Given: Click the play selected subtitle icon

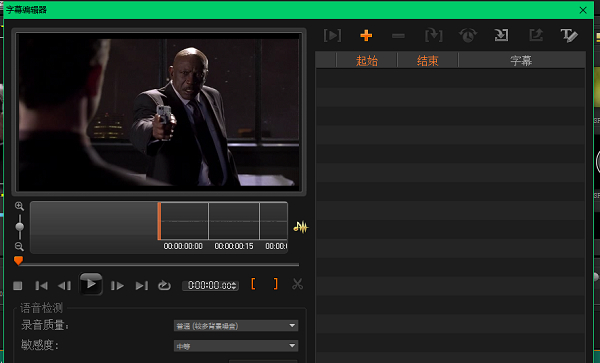Looking at the screenshot, I should 332,36.
